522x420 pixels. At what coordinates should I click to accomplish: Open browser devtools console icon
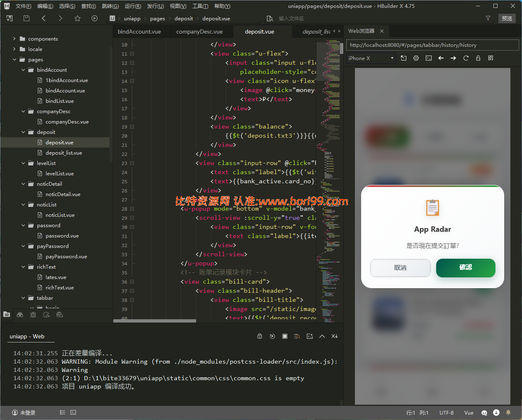(x=428, y=58)
